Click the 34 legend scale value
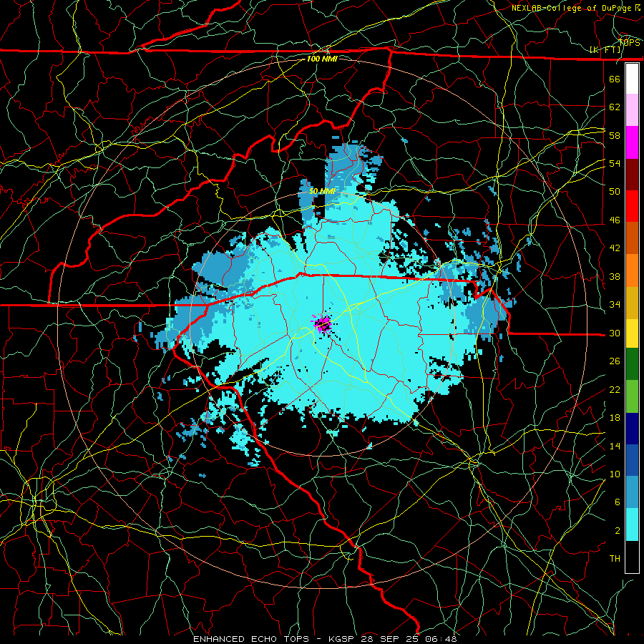This screenshot has width=644, height=644. click(615, 305)
